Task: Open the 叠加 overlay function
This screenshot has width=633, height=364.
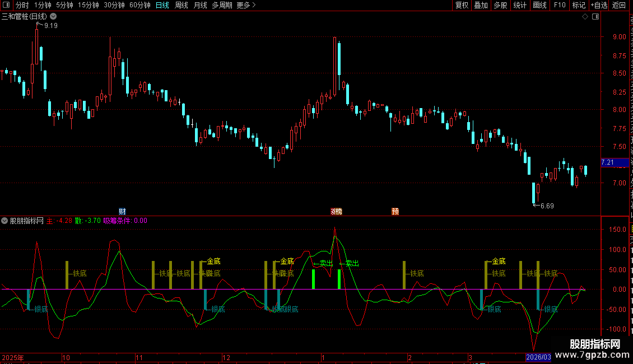Action: click(481, 5)
